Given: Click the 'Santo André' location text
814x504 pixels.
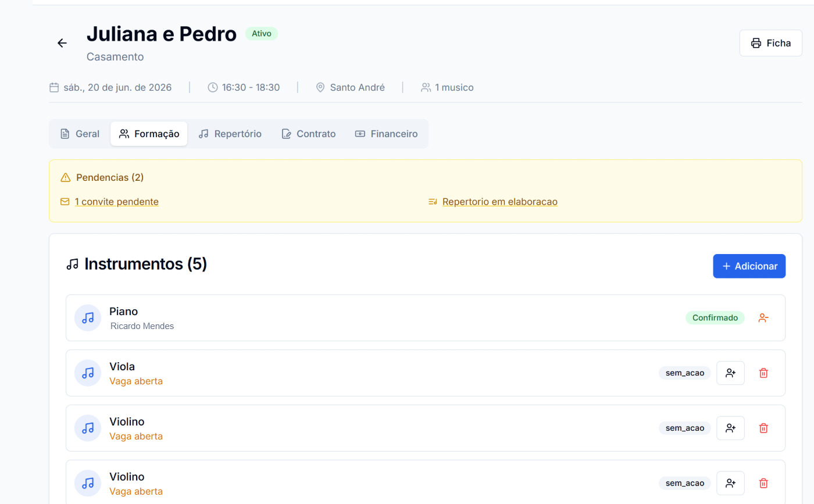Looking at the screenshot, I should [x=358, y=88].
